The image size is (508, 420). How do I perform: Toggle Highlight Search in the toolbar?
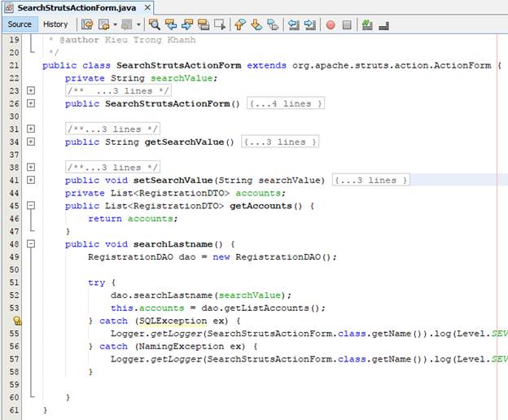[x=204, y=24]
